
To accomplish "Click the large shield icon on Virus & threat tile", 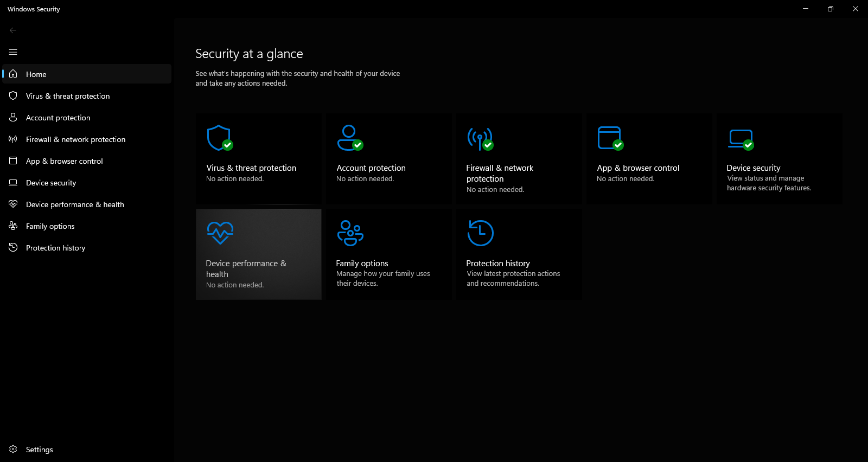I will 220,138.
